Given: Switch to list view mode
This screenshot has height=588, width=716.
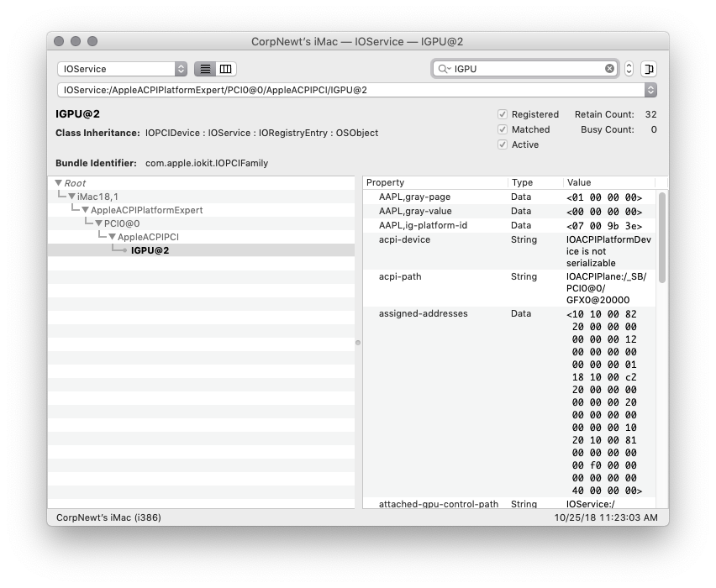Looking at the screenshot, I should pyautogui.click(x=205, y=69).
